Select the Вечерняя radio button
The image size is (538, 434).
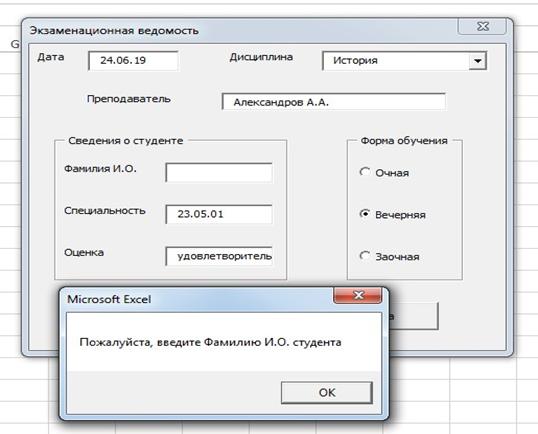pos(365,214)
